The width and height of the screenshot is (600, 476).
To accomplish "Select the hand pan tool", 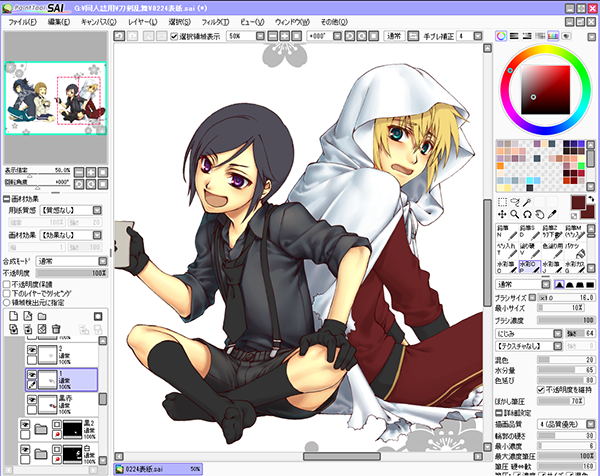I will [x=540, y=214].
